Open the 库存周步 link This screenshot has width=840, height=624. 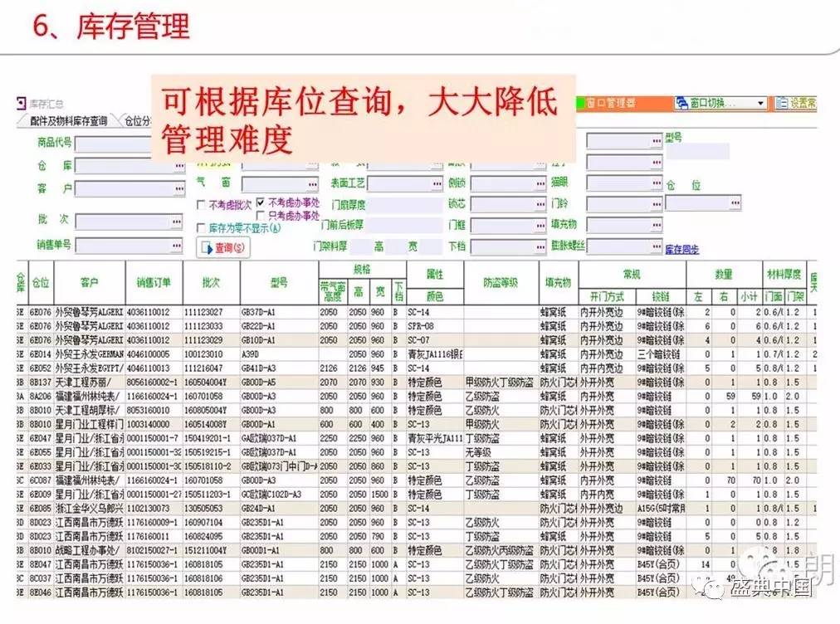coord(681,249)
